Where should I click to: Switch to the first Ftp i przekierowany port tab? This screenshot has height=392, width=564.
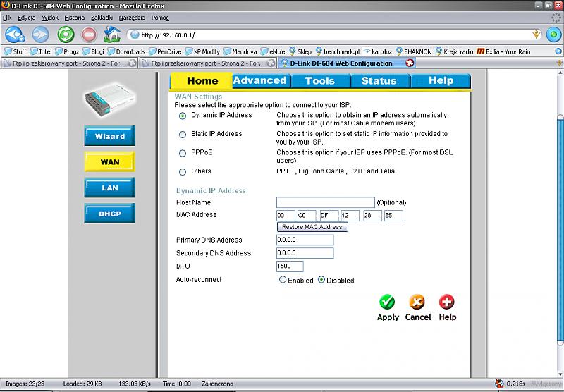pyautogui.click(x=69, y=63)
